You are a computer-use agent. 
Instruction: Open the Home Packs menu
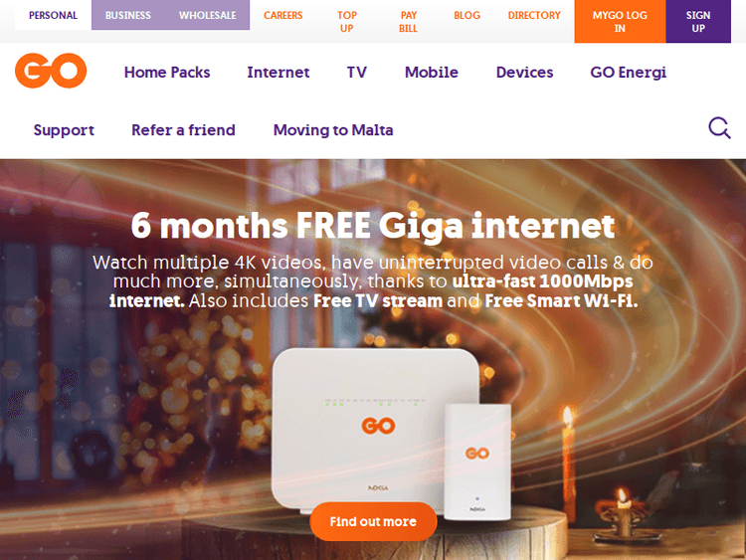[167, 73]
